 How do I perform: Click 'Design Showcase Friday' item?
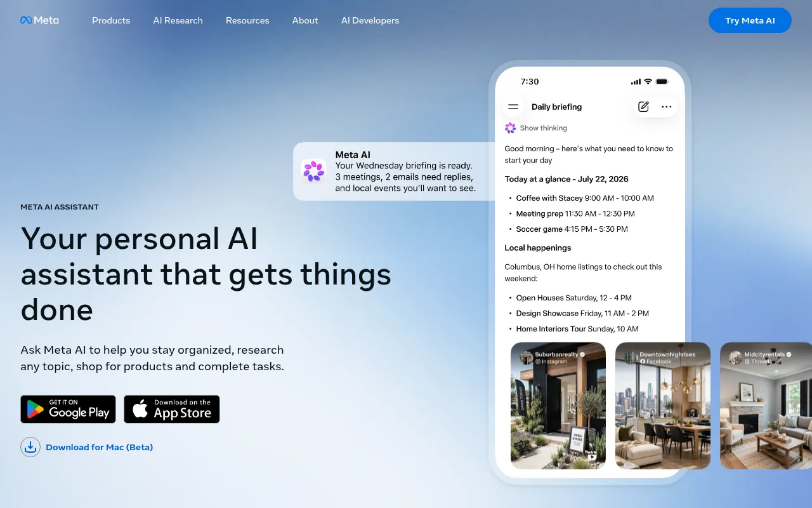(582, 313)
